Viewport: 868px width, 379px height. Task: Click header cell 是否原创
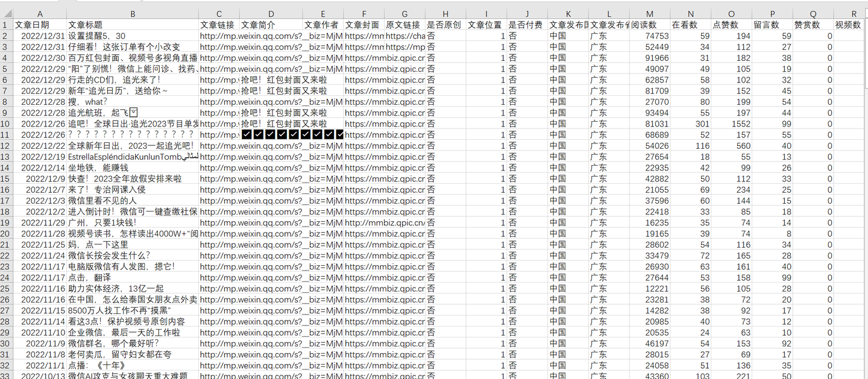click(x=445, y=25)
